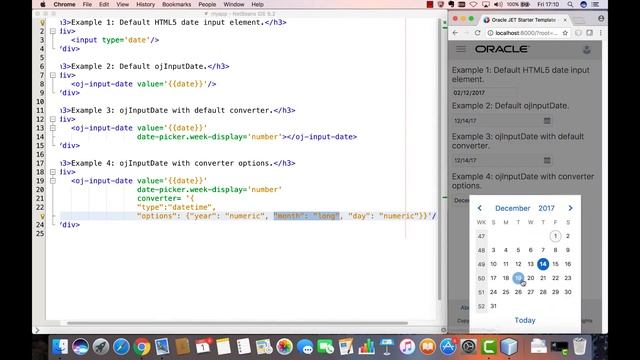This screenshot has height=360, width=640.
Task: Open the volume control in menu bar
Action: (498, 4)
